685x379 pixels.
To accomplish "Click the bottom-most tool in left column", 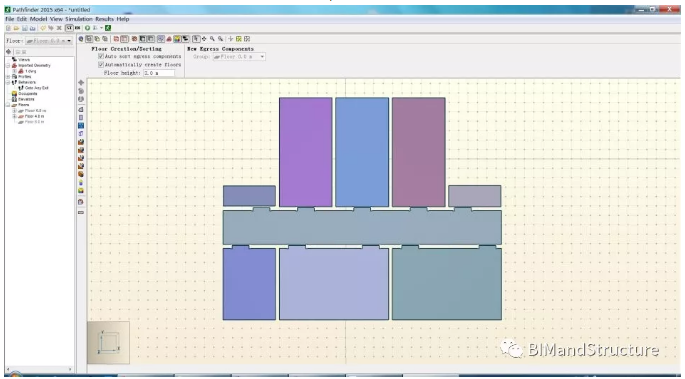I will pyautogui.click(x=81, y=212).
